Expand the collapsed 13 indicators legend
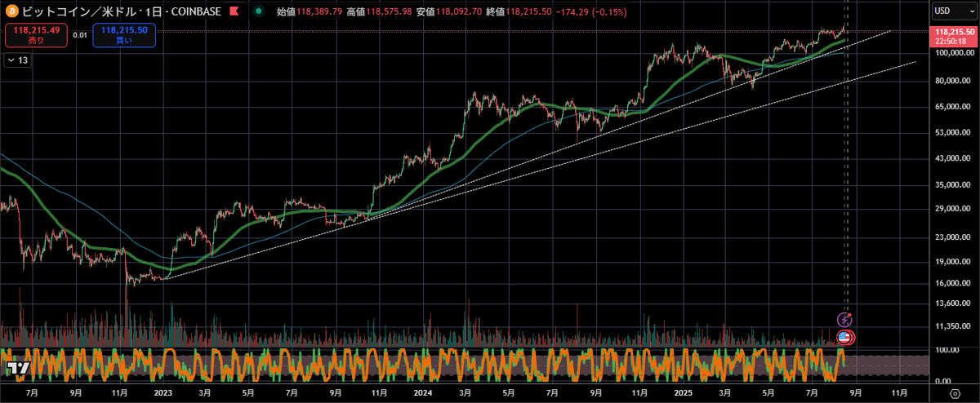This screenshot has width=980, height=403. click(17, 60)
